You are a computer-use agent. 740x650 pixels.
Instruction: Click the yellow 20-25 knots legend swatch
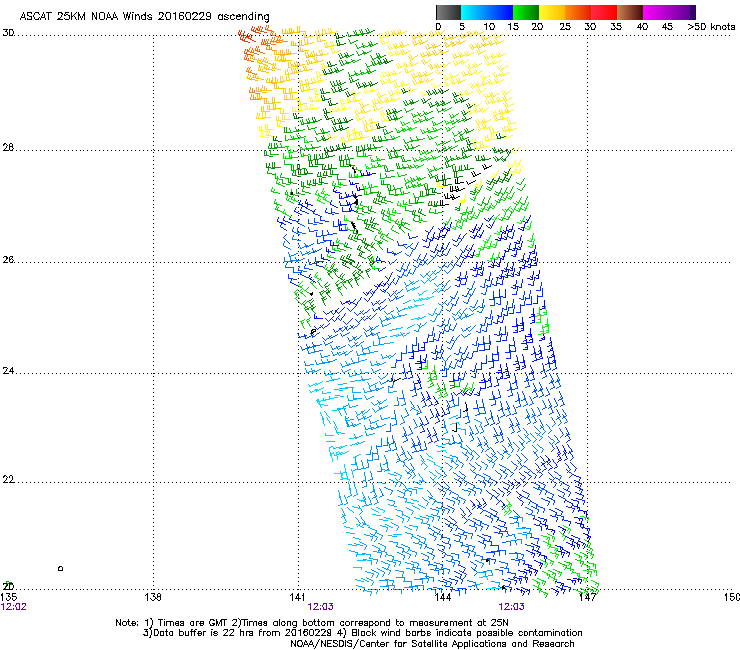point(552,12)
